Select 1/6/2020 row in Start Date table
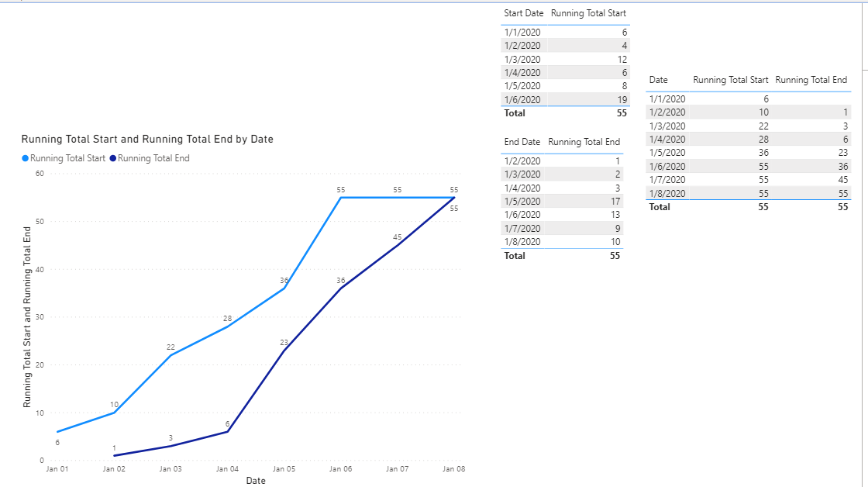The image size is (868, 487). (x=566, y=100)
